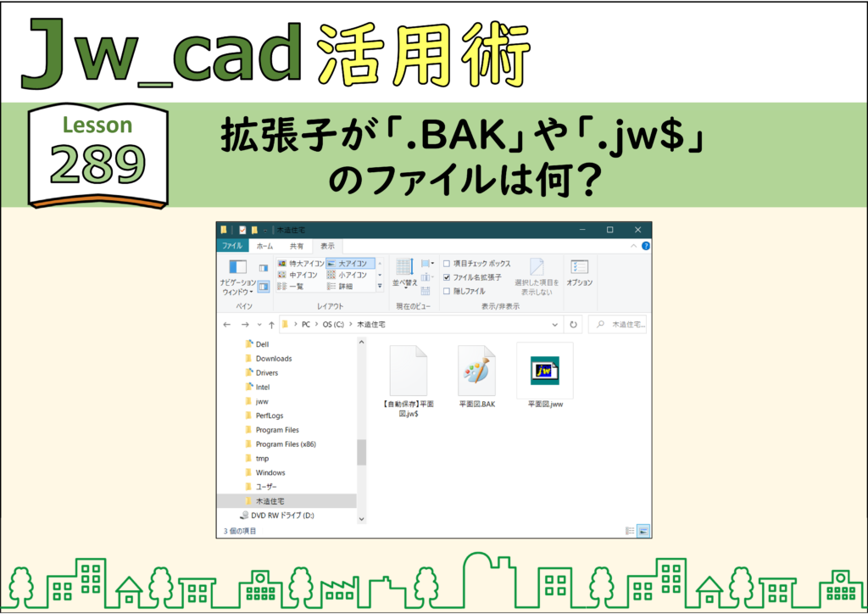Select DVD RW ドライブ (D:) in tree

(282, 516)
